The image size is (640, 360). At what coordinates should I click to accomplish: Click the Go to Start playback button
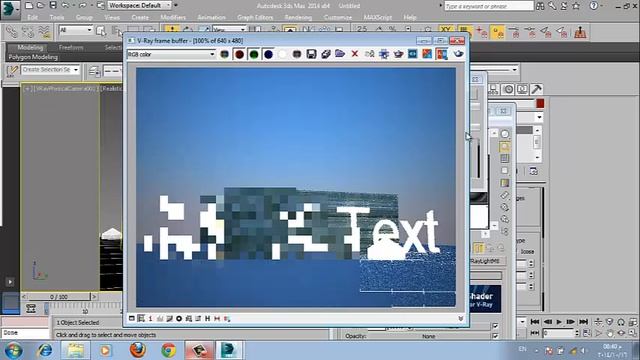[535, 322]
